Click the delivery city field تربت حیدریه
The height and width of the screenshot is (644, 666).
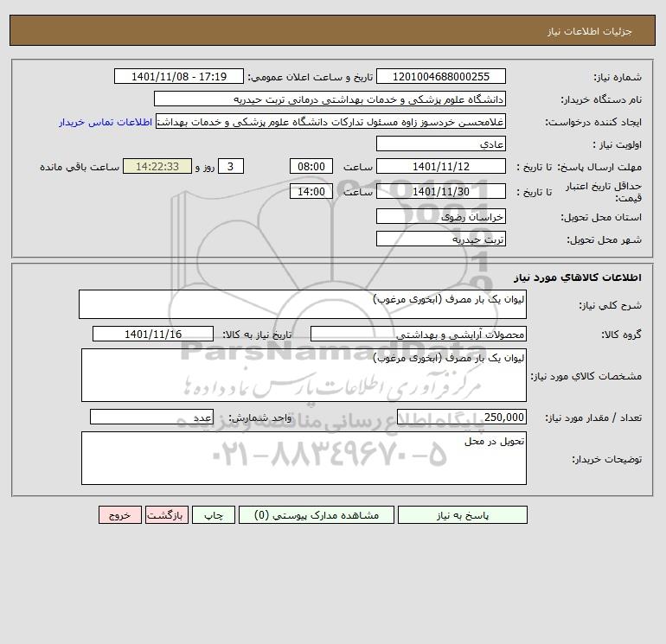pyautogui.click(x=441, y=239)
